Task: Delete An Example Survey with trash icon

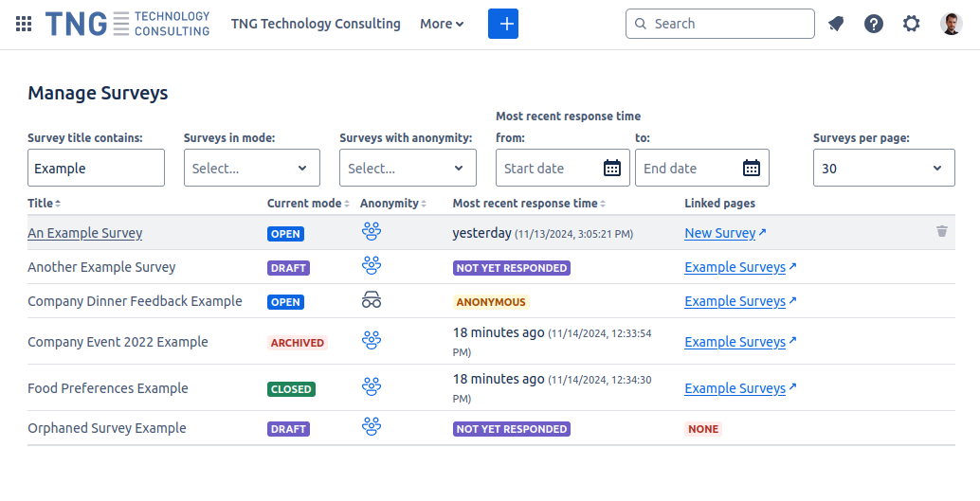Action: click(941, 231)
